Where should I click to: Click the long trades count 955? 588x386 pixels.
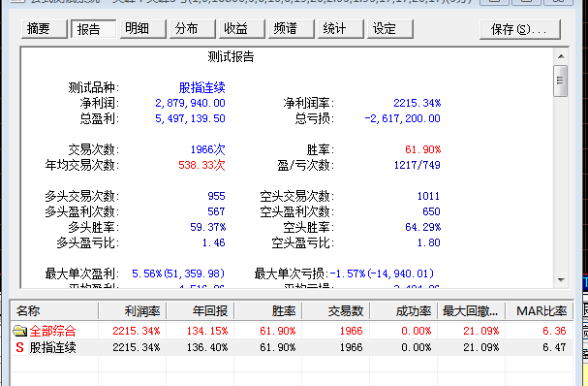pos(216,196)
